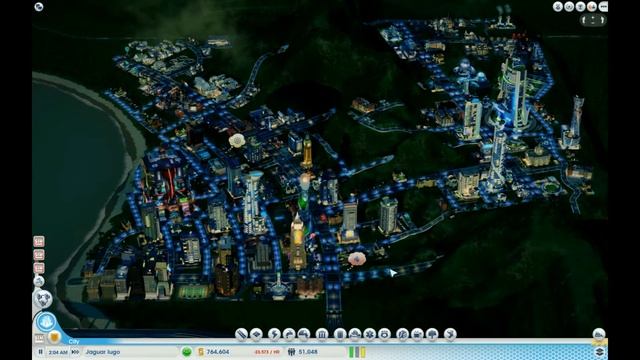This screenshot has width=640, height=360.
Task: Open the Fire services menu
Action: (355, 334)
